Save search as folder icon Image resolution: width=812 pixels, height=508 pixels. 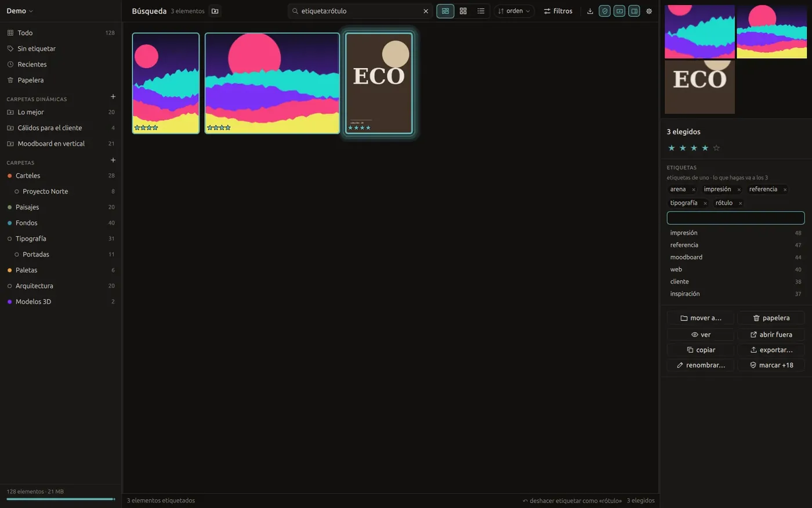coord(215,11)
